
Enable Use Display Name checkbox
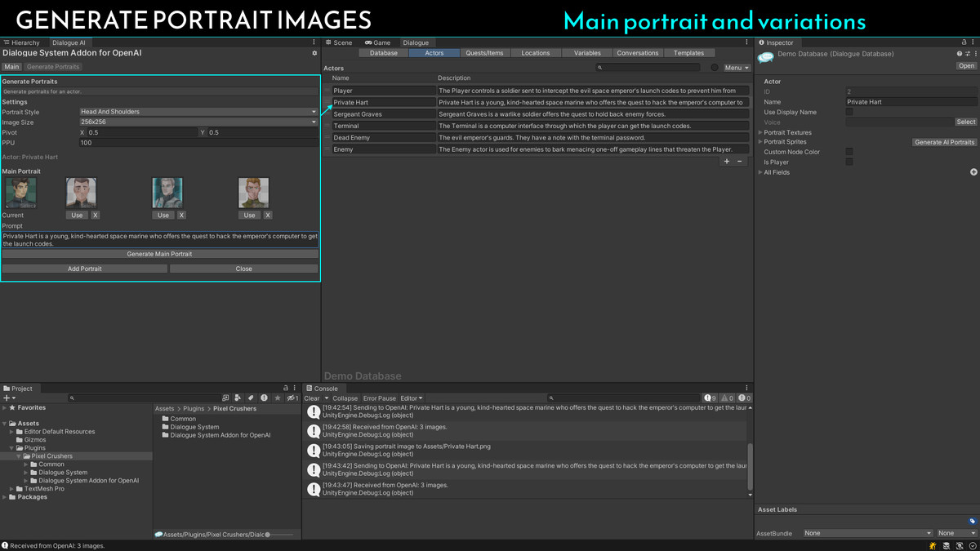coord(849,112)
